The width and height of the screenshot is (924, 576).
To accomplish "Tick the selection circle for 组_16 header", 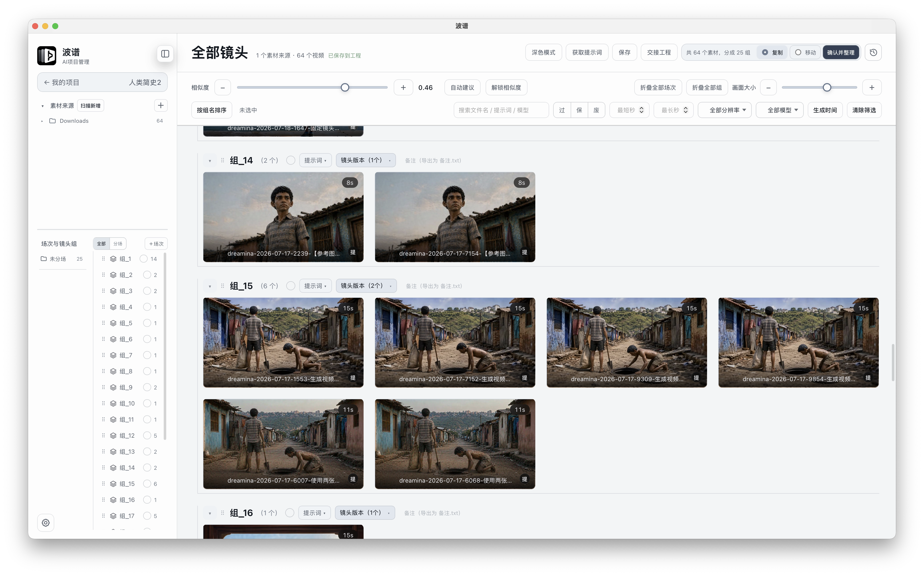I will 290,513.
